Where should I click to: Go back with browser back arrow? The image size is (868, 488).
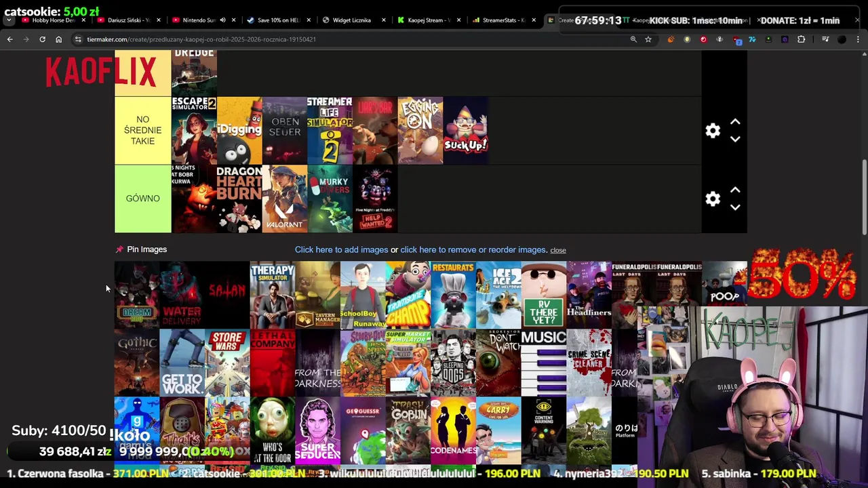click(x=9, y=39)
